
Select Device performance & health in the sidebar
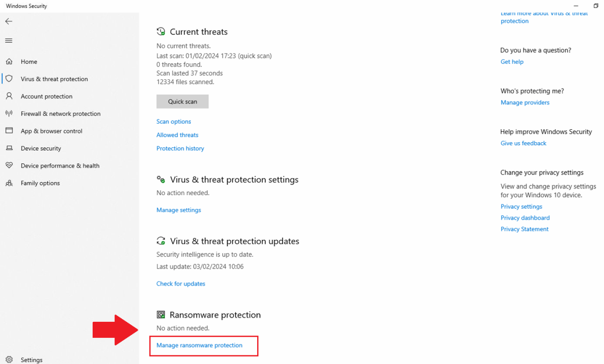click(x=60, y=165)
